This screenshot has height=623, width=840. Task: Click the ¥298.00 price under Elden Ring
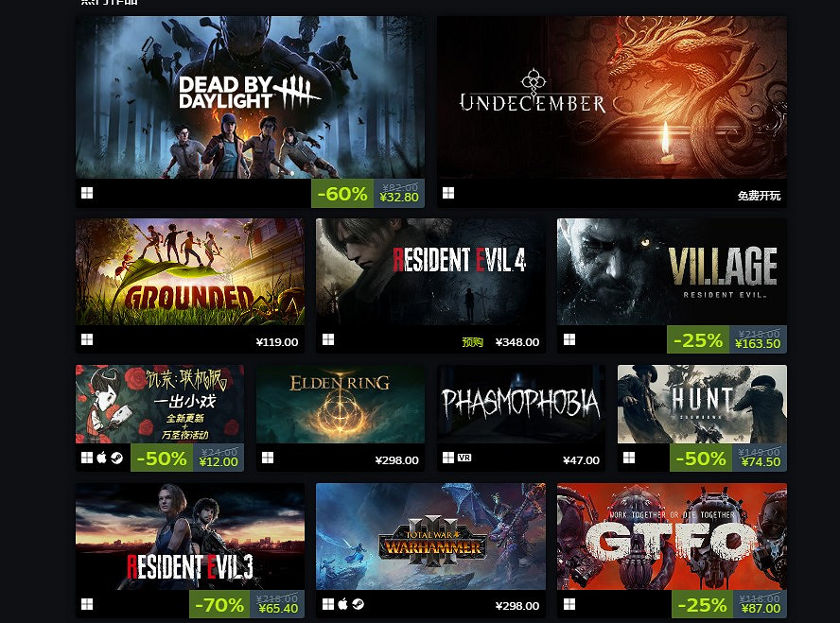coord(396,460)
